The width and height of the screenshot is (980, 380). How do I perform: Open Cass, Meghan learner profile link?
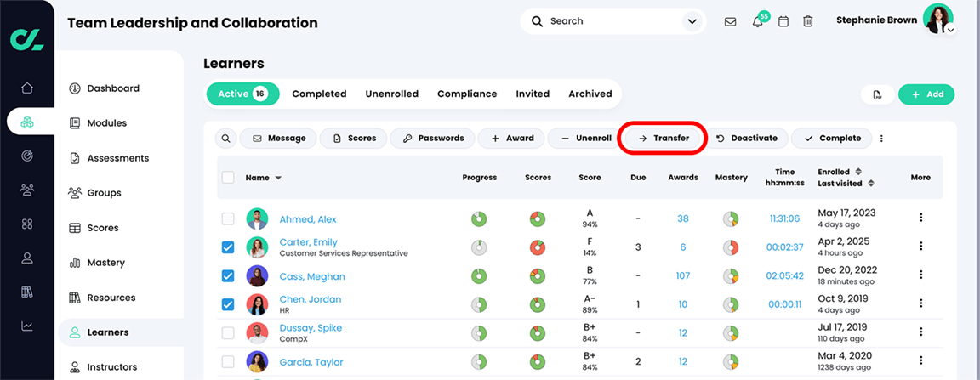(x=311, y=276)
